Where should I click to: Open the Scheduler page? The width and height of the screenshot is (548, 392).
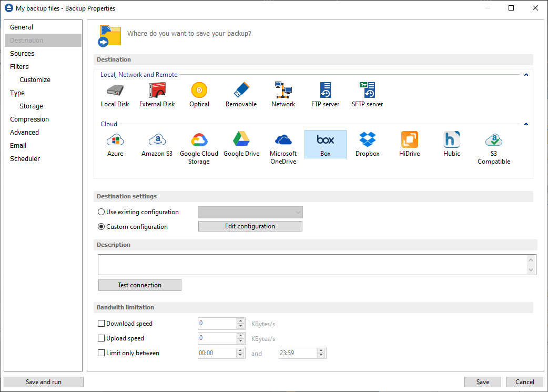(x=43, y=159)
